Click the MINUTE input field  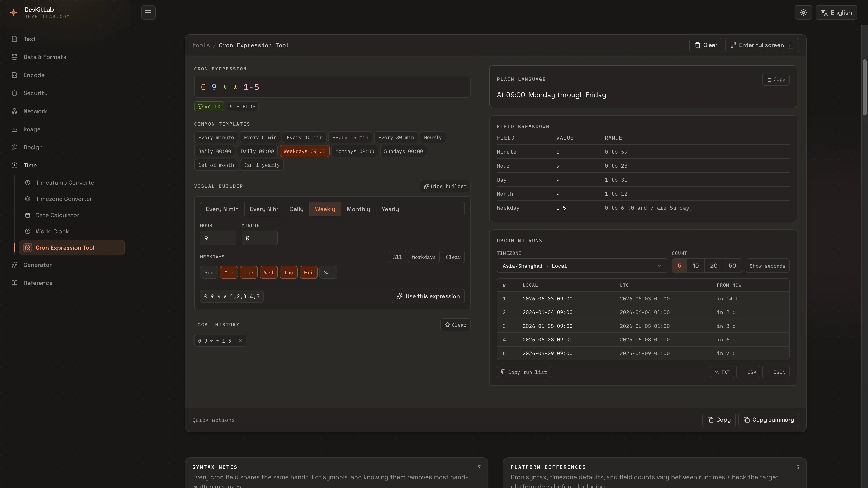click(x=259, y=238)
